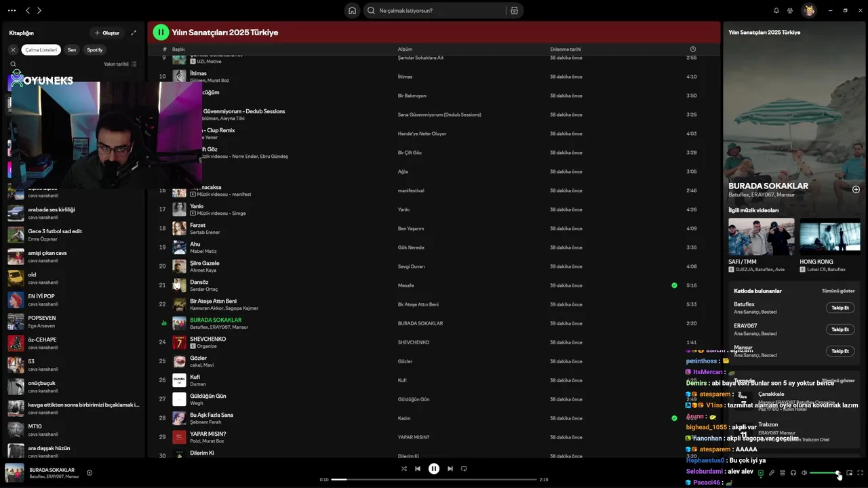The image size is (868, 488).
Task: Select the Kufi track by Duman
Action: click(433, 380)
